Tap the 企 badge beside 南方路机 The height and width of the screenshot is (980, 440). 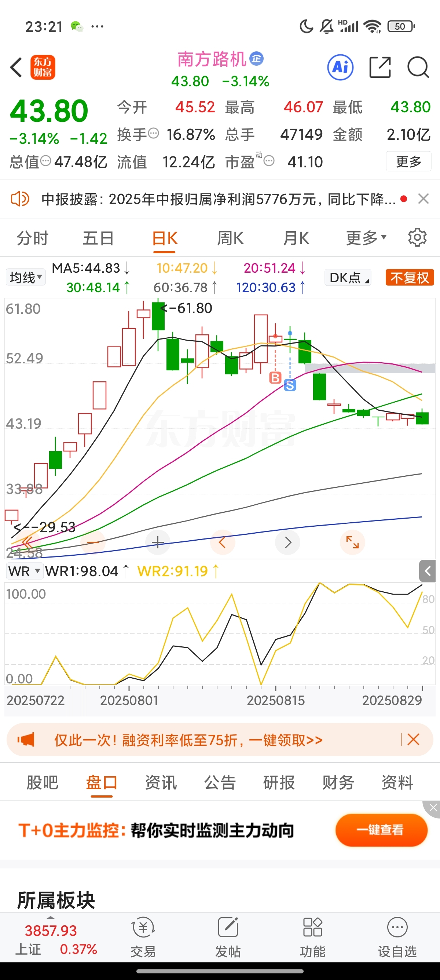(x=256, y=59)
